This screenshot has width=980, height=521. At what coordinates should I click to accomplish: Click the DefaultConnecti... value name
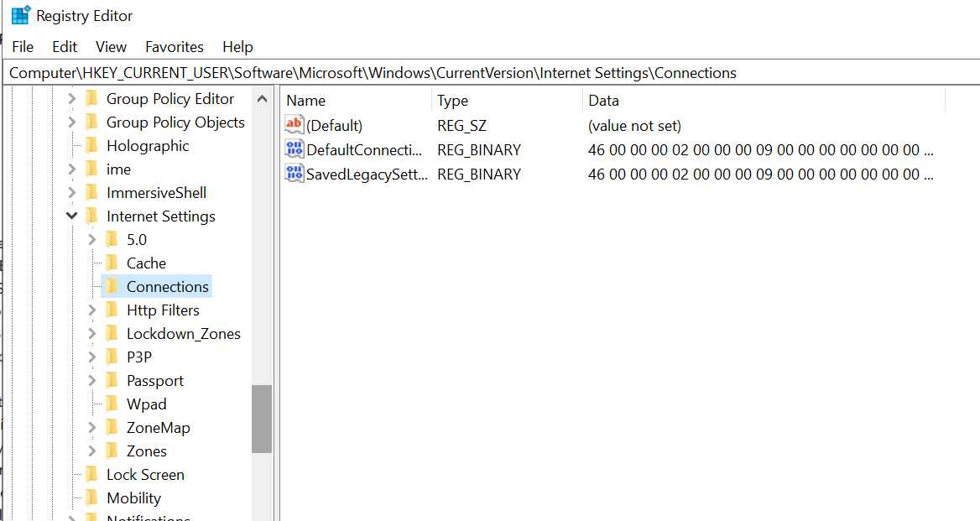(x=364, y=150)
